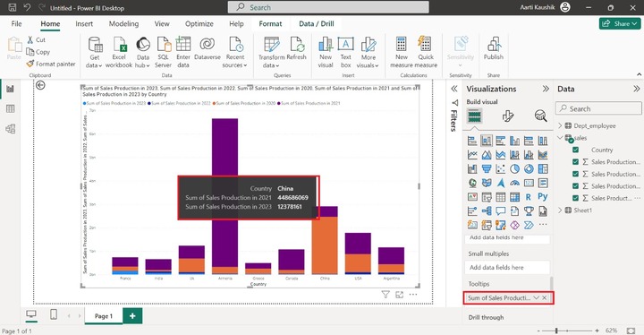The image size is (644, 335).
Task: Open the Tooltips field dropdown chevron
Action: click(x=536, y=297)
